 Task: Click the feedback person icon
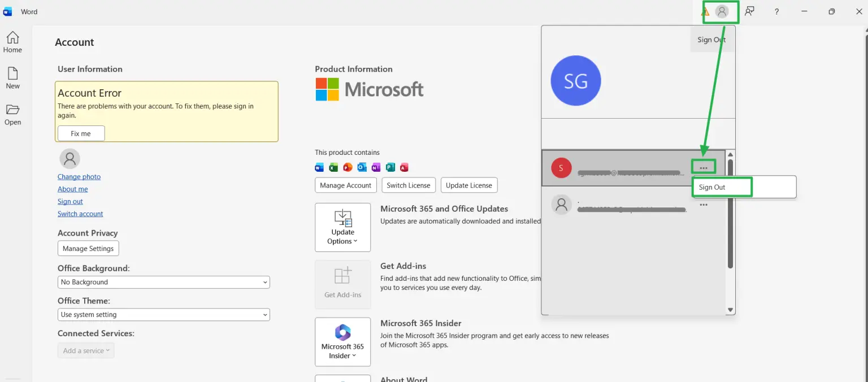click(x=749, y=11)
